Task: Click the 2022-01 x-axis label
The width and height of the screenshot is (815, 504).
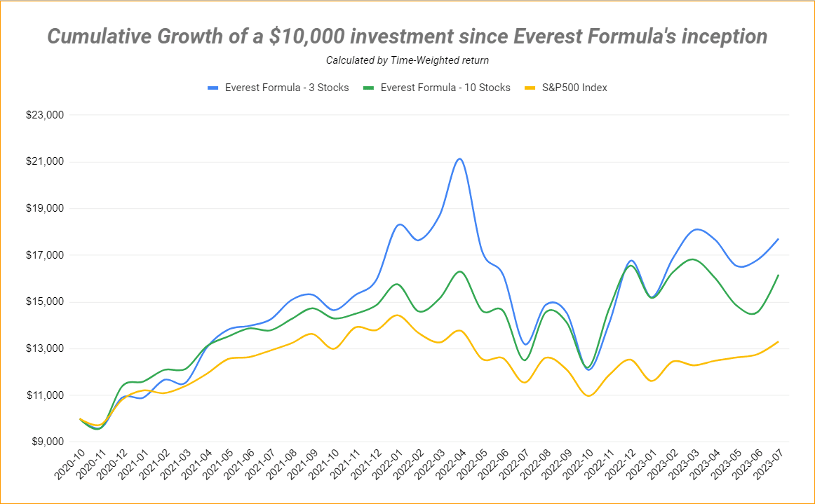Action: coord(388,465)
